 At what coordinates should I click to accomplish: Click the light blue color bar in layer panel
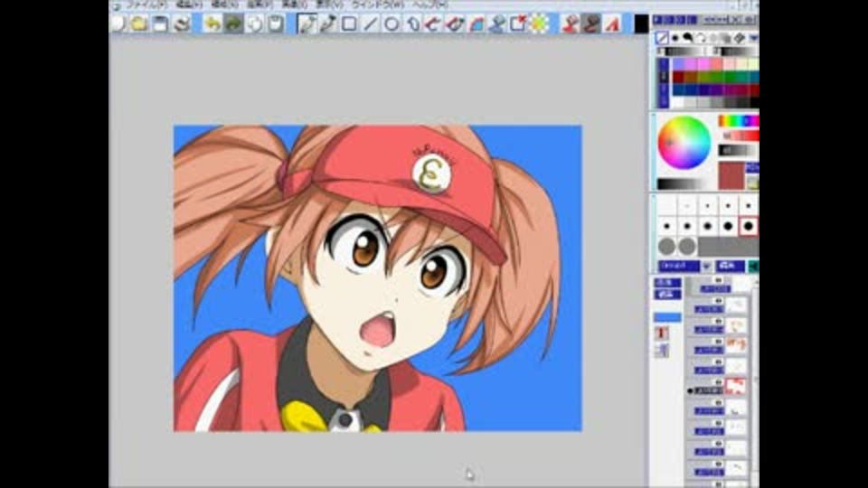pyautogui.click(x=667, y=317)
